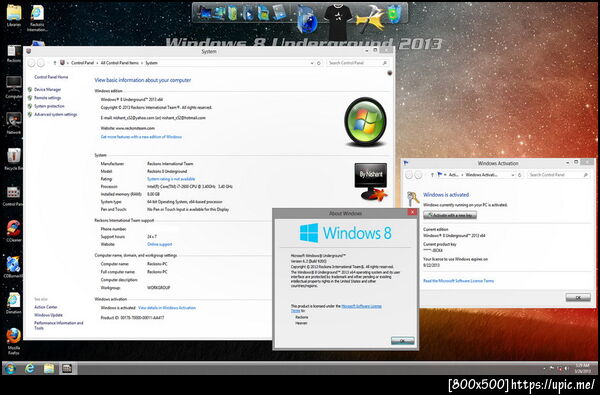The height and width of the screenshot is (395, 600).
Task: Click the WORKGROUP value text
Action: [x=158, y=288]
